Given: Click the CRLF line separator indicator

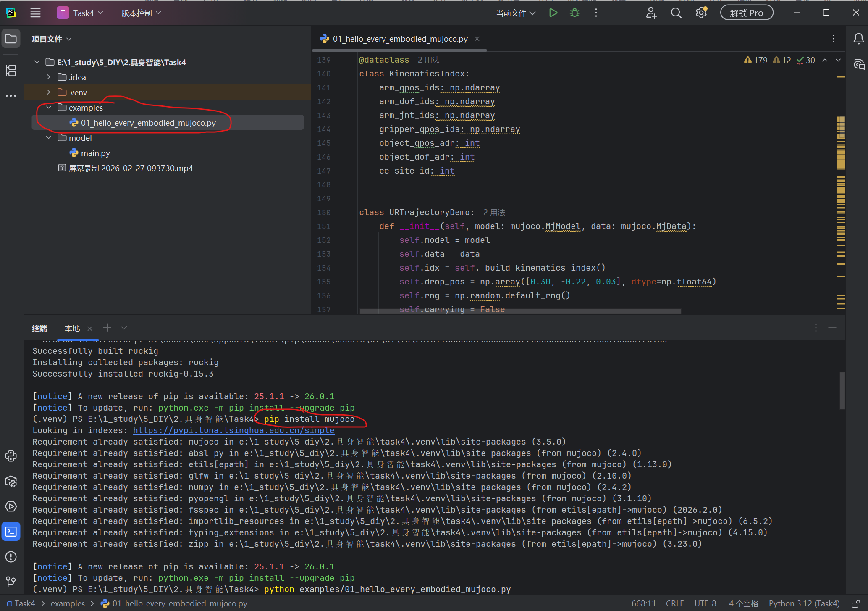Looking at the screenshot, I should (675, 604).
